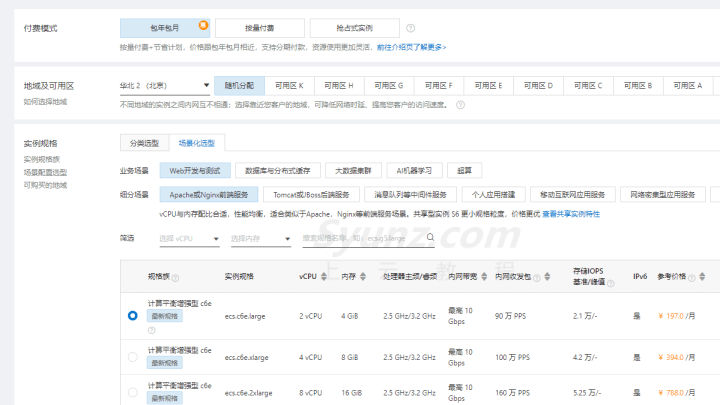Click the 最新规格 tag in ecs.c6e.xlarge row

[x=165, y=363]
